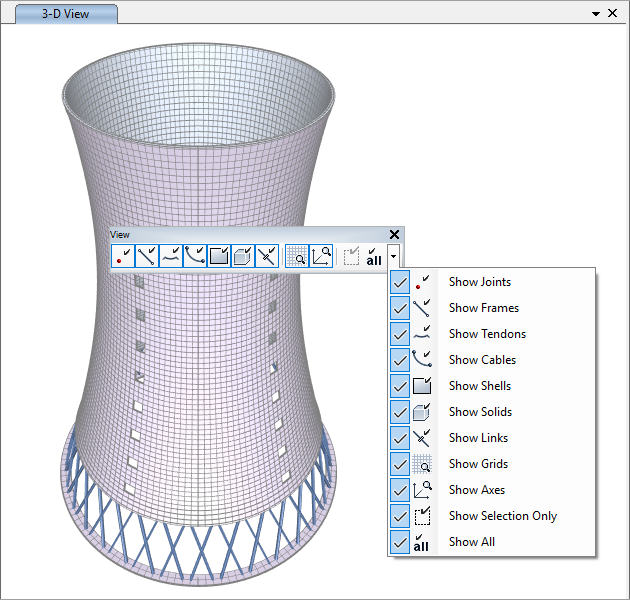Click links icon in dropdown menu row
The width and height of the screenshot is (630, 600).
pos(422,438)
